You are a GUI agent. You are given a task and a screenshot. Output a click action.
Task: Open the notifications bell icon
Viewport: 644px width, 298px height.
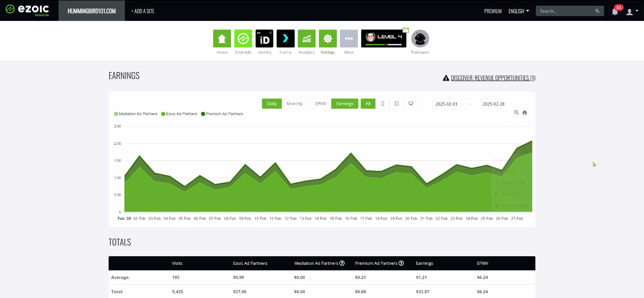coord(615,11)
